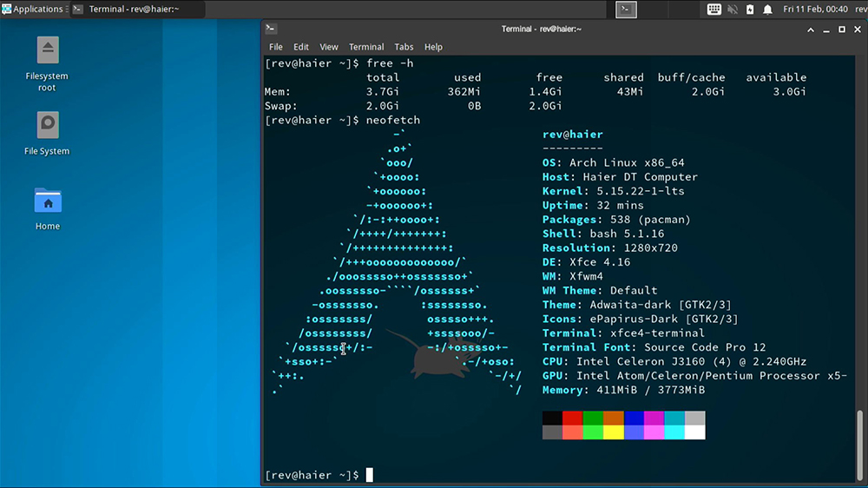
Task: Open the File menu in Terminal
Action: point(276,47)
